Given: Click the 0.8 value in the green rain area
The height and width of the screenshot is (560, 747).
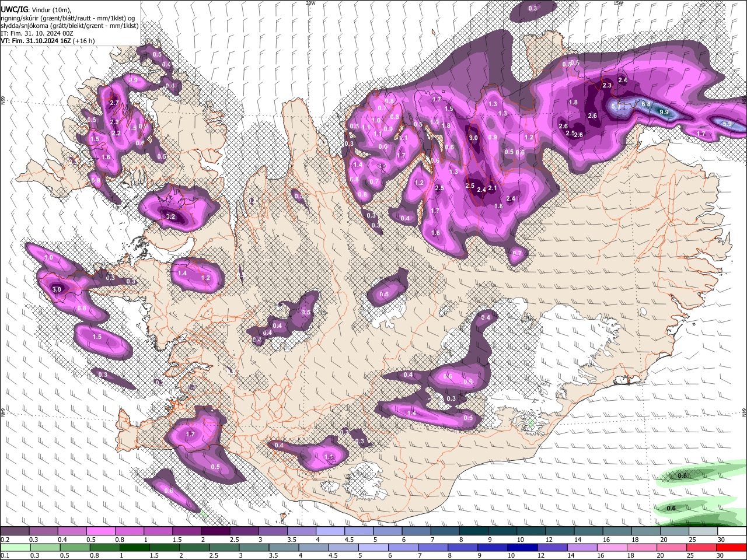Looking at the screenshot, I should [682, 476].
